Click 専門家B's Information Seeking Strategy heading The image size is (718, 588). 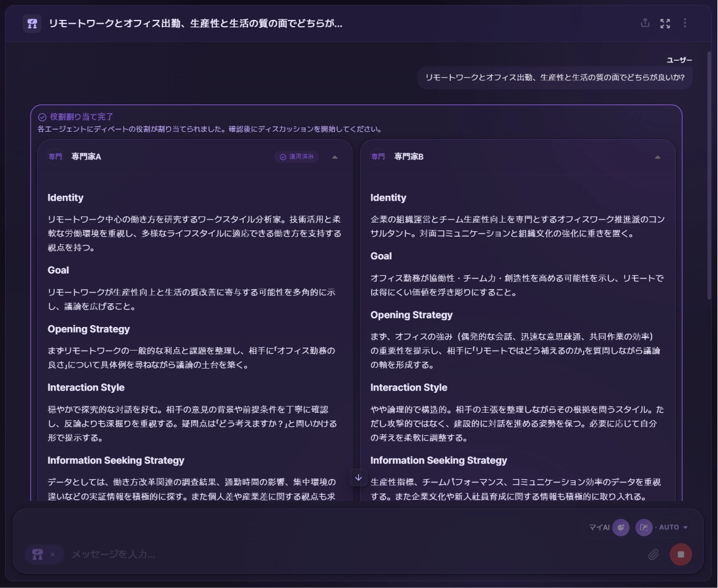tap(439, 460)
